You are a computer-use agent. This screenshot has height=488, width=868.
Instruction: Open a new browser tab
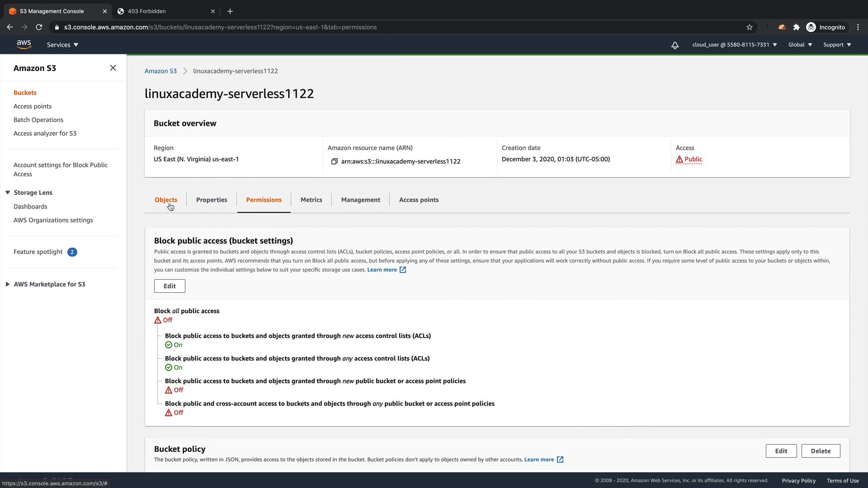(x=230, y=11)
